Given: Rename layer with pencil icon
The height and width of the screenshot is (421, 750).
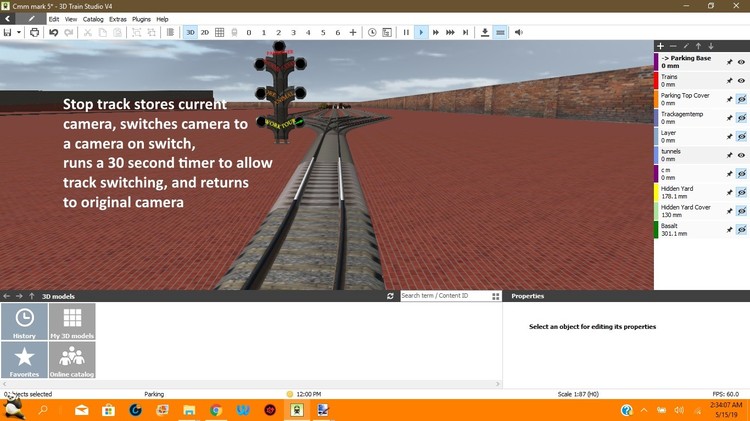Looking at the screenshot, I should click(x=686, y=46).
